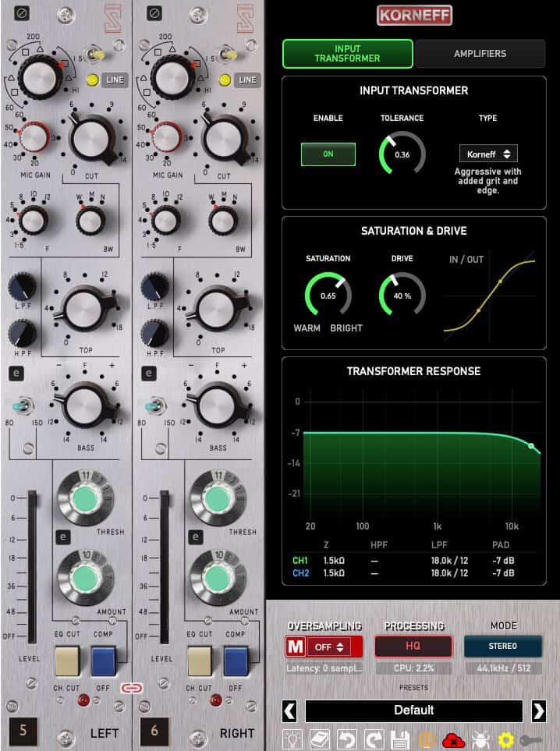Go to previous preset with left arrow
Viewport: 560px width, 751px height.
click(x=289, y=710)
